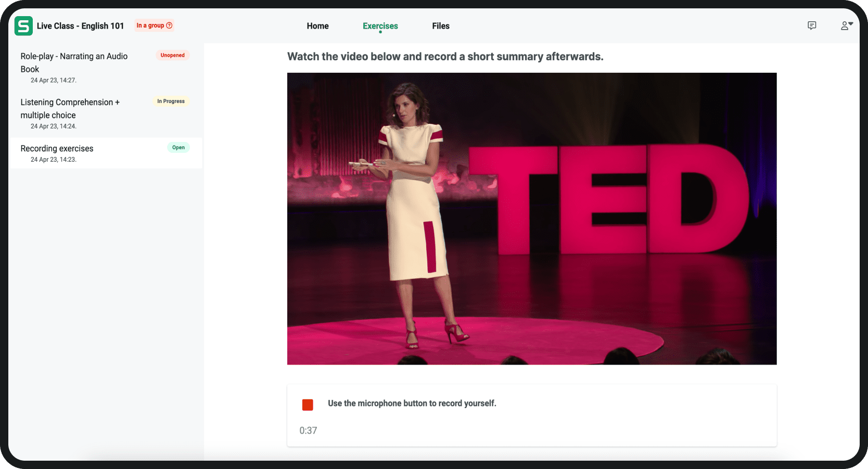Click the Live Class - English 101 title
Image resolution: width=868 pixels, height=469 pixels.
pos(80,26)
